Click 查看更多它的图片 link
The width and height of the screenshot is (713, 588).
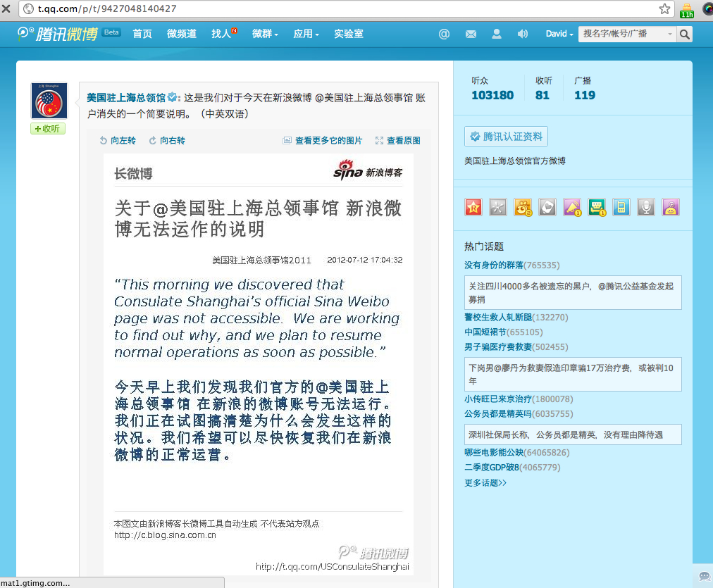(x=323, y=140)
